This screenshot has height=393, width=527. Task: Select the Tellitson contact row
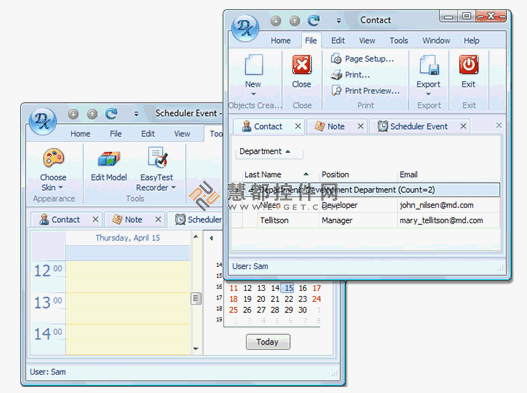pyautogui.click(x=366, y=221)
